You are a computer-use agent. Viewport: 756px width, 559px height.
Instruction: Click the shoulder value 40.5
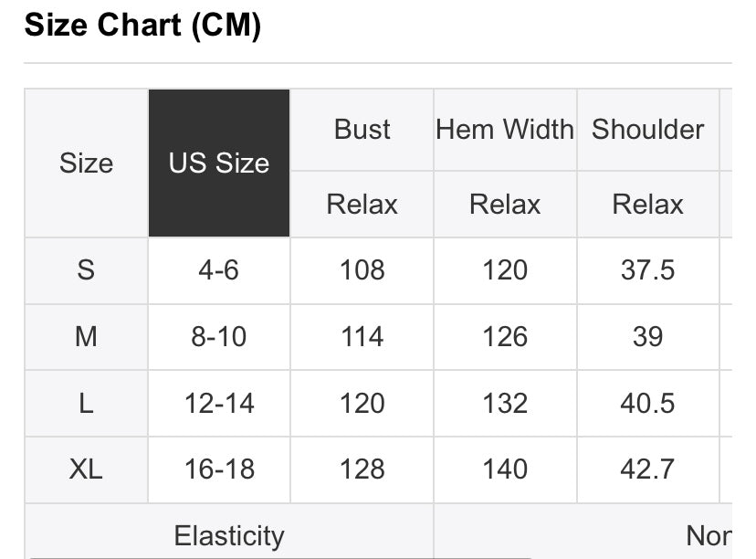click(x=647, y=403)
